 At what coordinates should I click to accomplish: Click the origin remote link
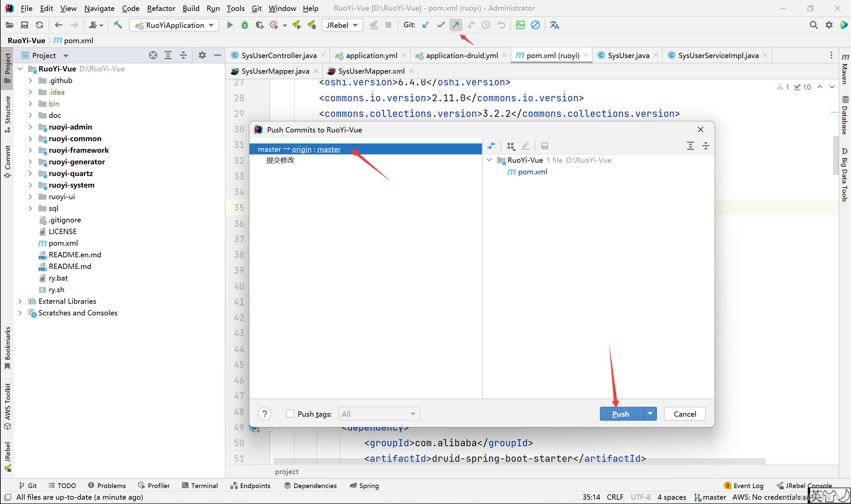[x=302, y=149]
